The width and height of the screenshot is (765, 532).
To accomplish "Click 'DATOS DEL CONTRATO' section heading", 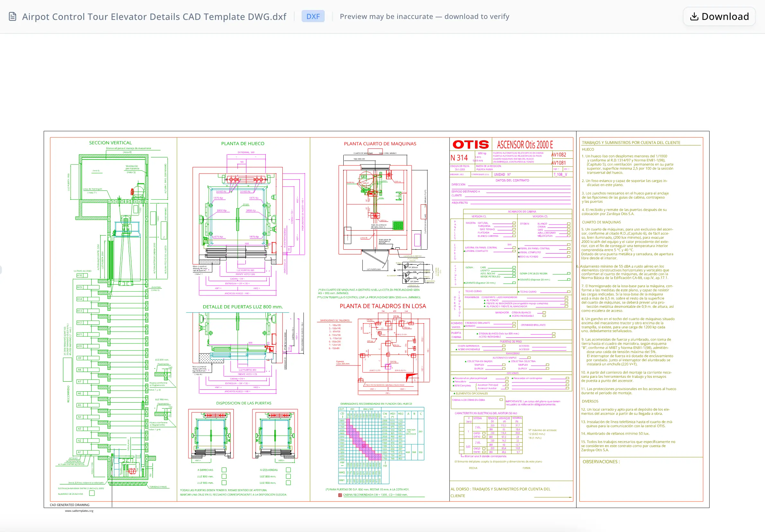I will point(512,180).
